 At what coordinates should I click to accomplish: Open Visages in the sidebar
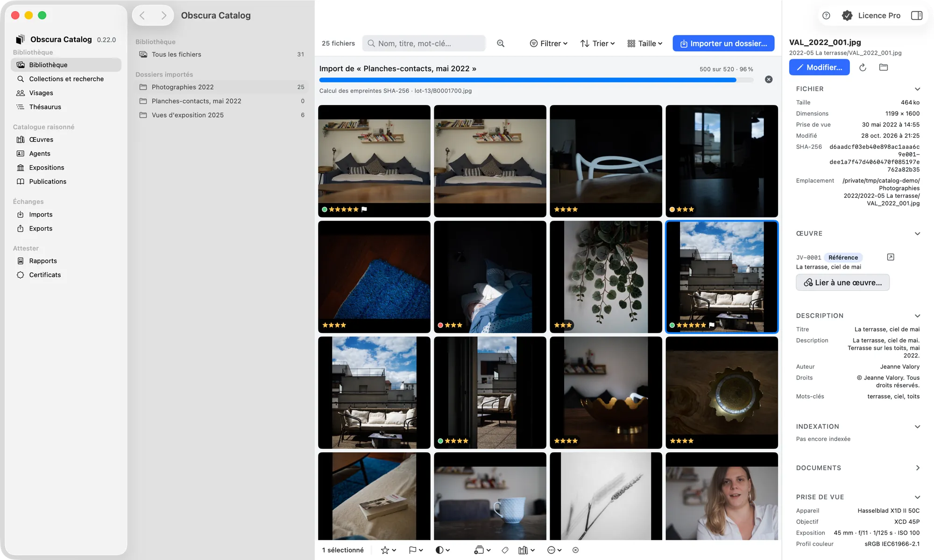click(x=66, y=93)
